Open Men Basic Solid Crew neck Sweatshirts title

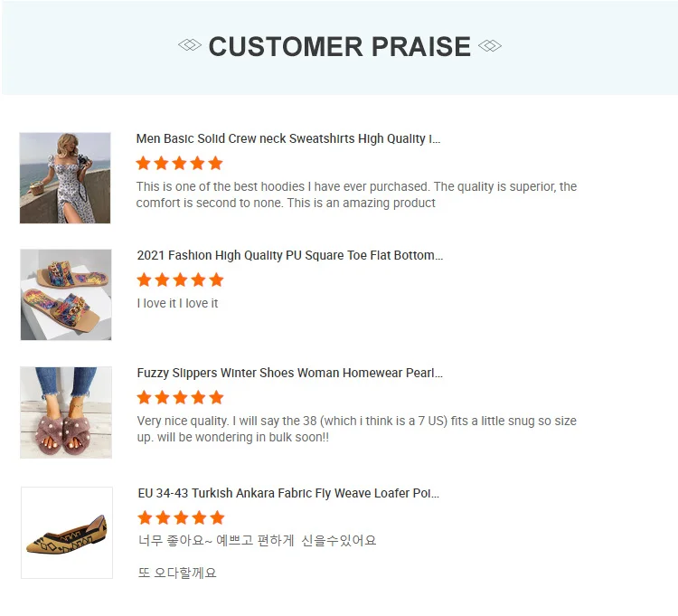(x=288, y=139)
